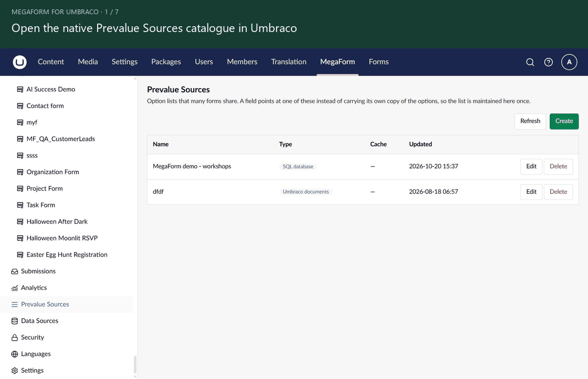Open Halloween After Dark form
Viewport: 588px width, 379px height.
tap(57, 222)
